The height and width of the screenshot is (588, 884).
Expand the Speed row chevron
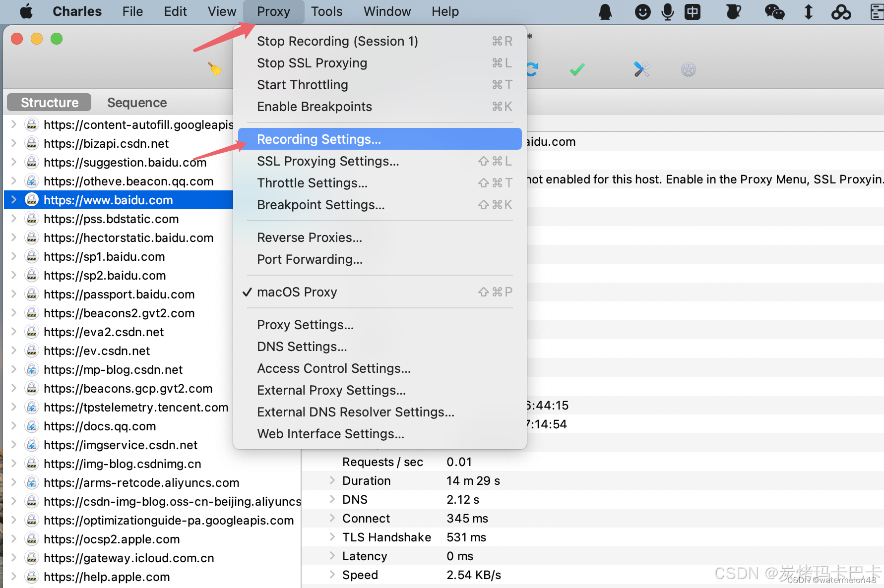332,575
